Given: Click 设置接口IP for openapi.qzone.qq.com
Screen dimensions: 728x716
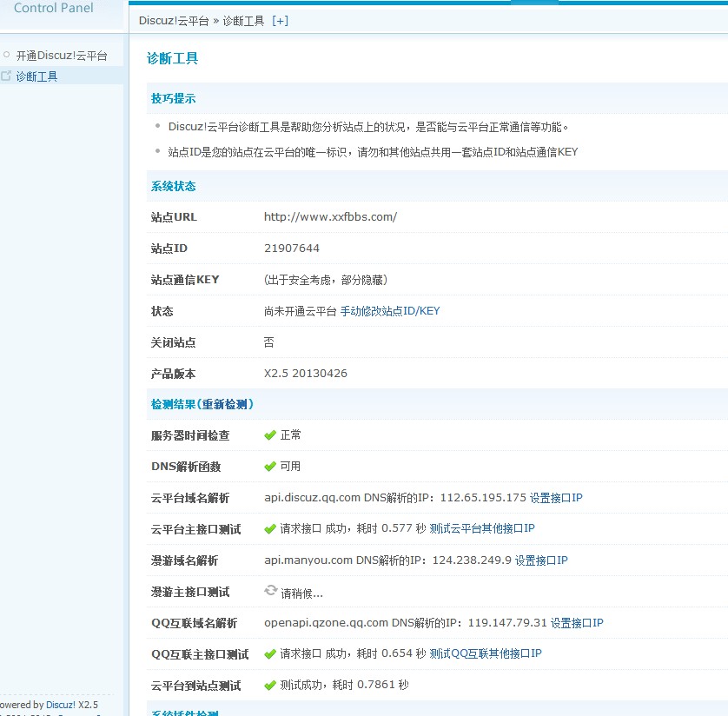Looking at the screenshot, I should (577, 623).
